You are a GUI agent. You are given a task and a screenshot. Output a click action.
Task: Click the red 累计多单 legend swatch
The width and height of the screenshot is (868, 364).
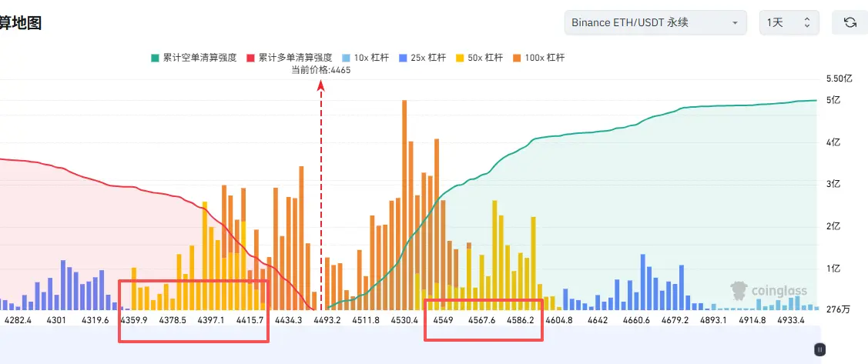[250, 58]
